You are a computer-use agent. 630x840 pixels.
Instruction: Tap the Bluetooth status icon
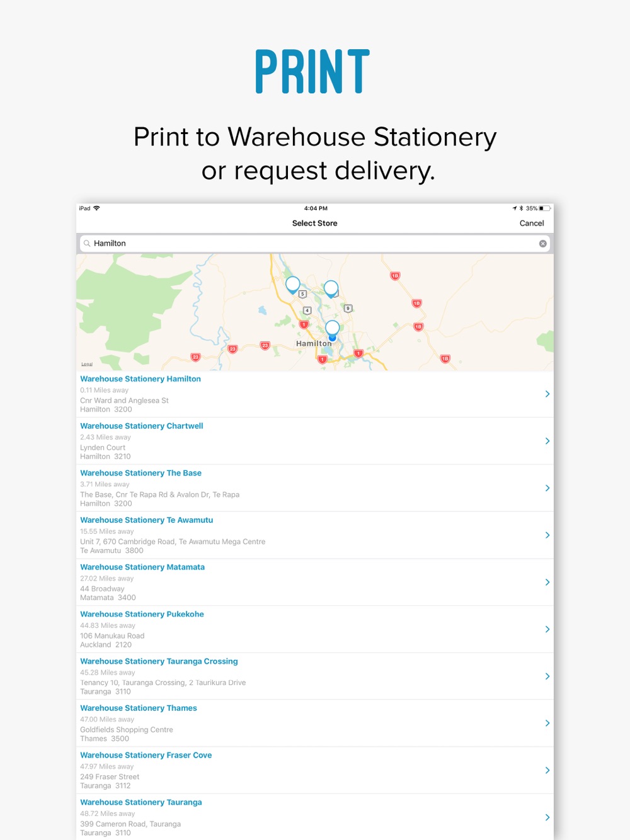click(522, 208)
